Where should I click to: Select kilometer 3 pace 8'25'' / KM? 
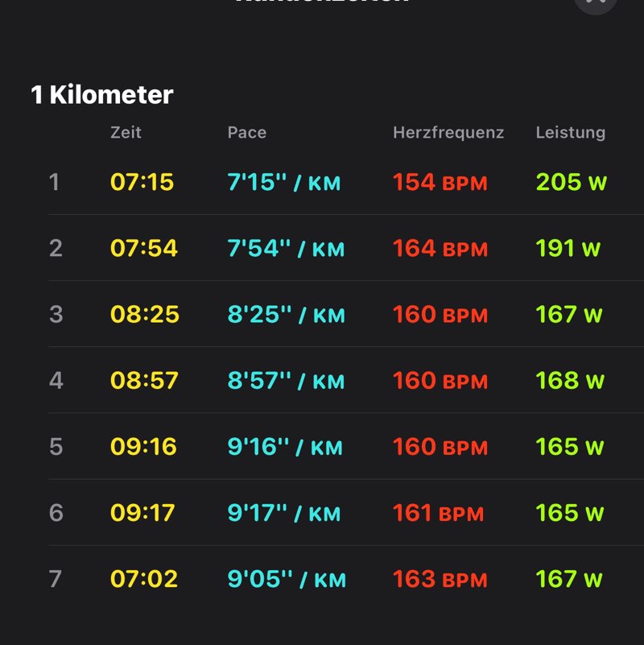(287, 314)
